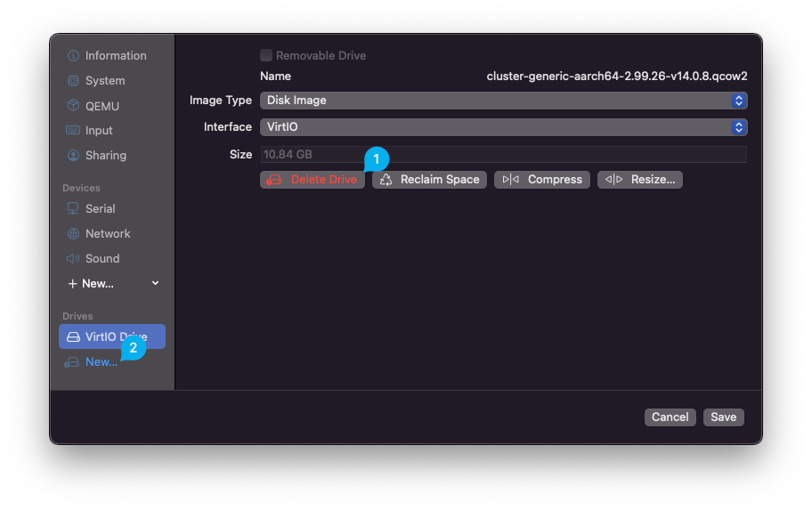Click the resize arrows icon
The height and width of the screenshot is (510, 812).
614,180
